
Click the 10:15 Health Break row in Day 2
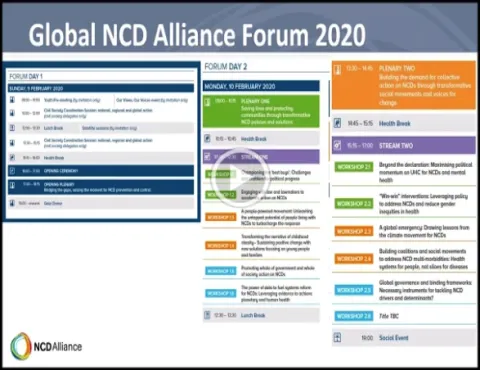261,138
